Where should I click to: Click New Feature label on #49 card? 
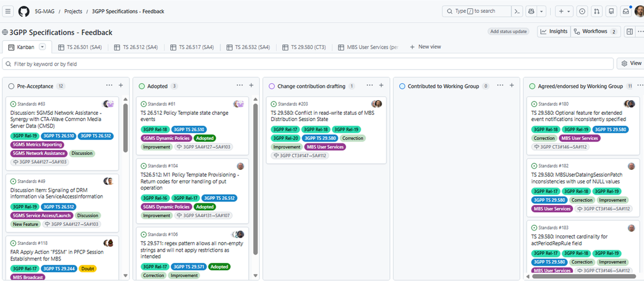pos(25,224)
